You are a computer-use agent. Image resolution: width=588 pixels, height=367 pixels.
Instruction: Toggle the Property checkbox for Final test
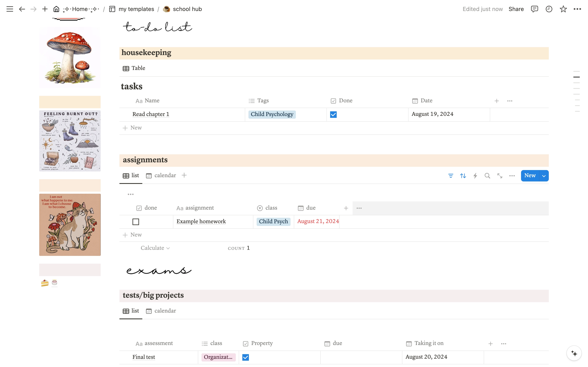(x=246, y=357)
